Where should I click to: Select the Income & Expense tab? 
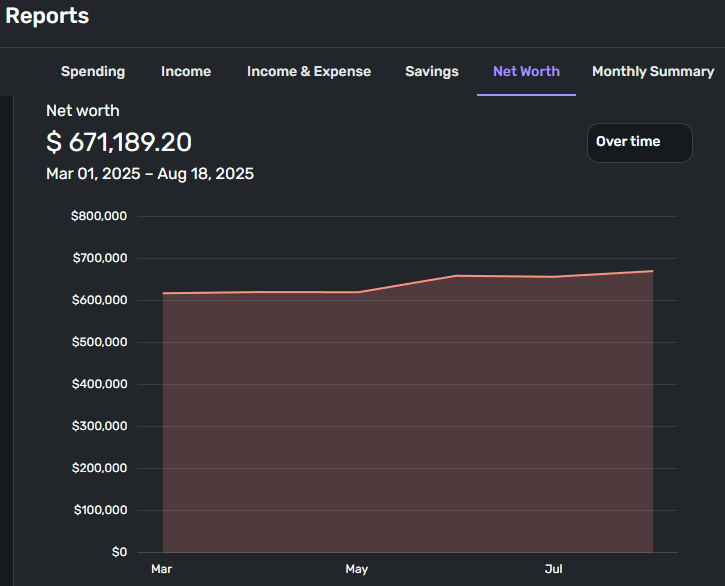point(309,72)
